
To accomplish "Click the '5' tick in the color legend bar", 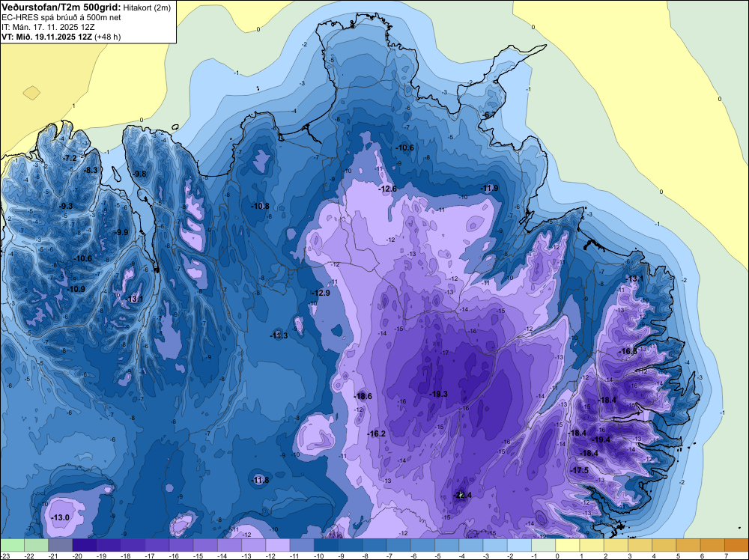I will point(677,556).
